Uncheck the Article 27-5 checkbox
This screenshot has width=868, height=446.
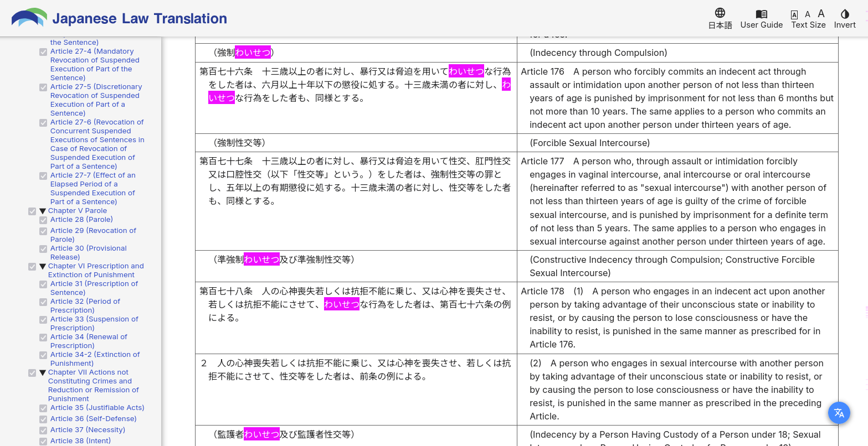[43, 87]
